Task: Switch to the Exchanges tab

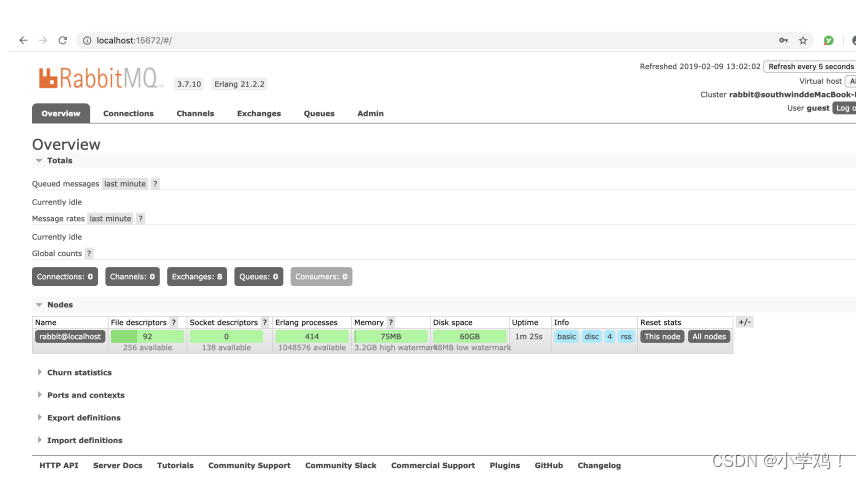Action: (259, 113)
